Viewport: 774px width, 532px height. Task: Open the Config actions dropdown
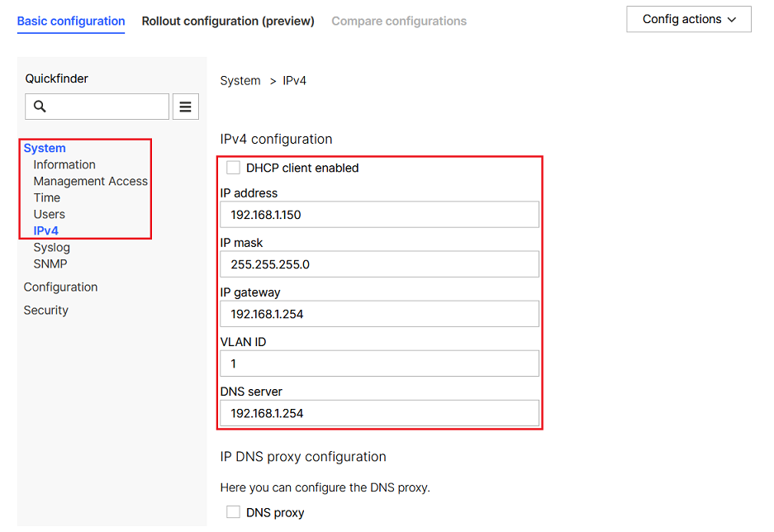(x=688, y=19)
